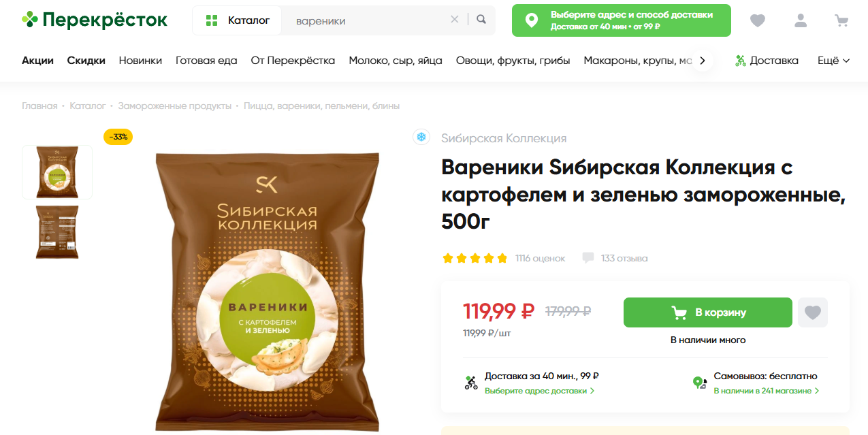Open the shopping cart icon in header
This screenshot has height=435, width=868.
[x=842, y=20]
